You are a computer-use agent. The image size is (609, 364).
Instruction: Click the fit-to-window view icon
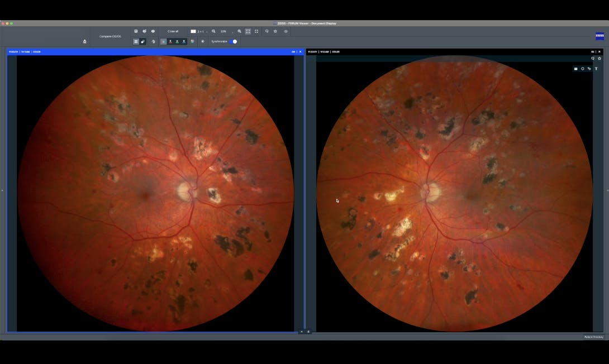pyautogui.click(x=248, y=31)
